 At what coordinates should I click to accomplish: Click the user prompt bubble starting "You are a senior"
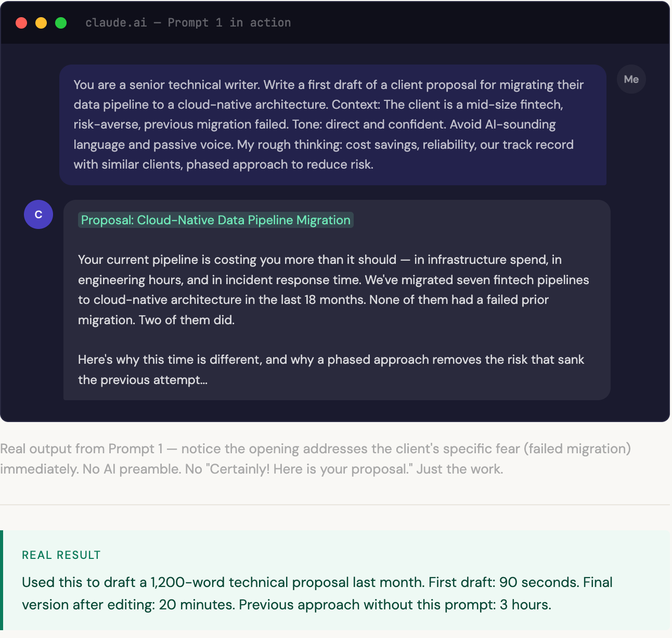click(333, 125)
